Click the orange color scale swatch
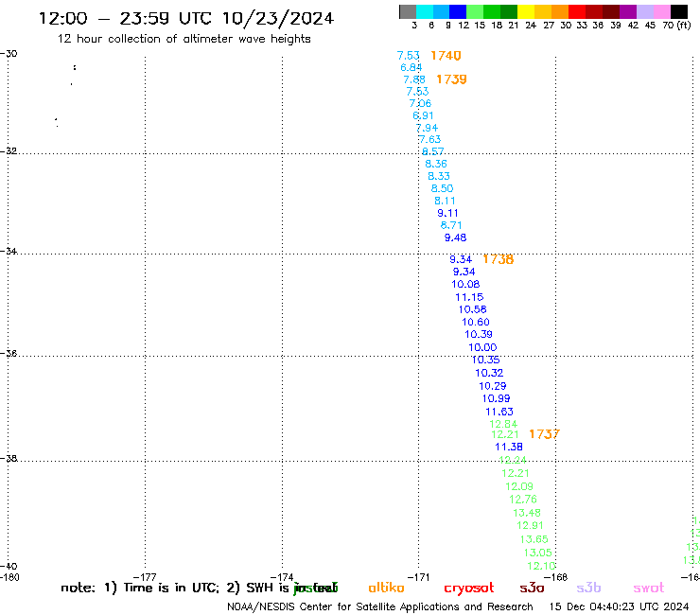Viewport: 700px width, 615px height. click(560, 11)
